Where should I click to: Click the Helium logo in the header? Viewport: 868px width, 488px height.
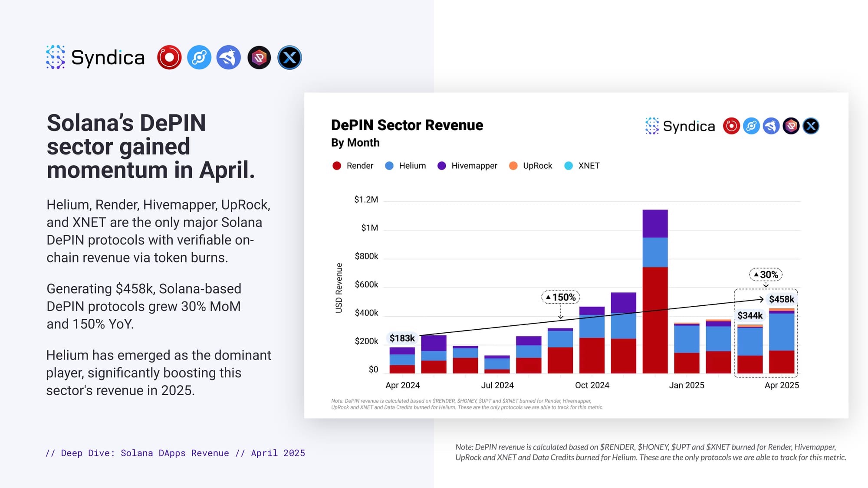click(199, 57)
